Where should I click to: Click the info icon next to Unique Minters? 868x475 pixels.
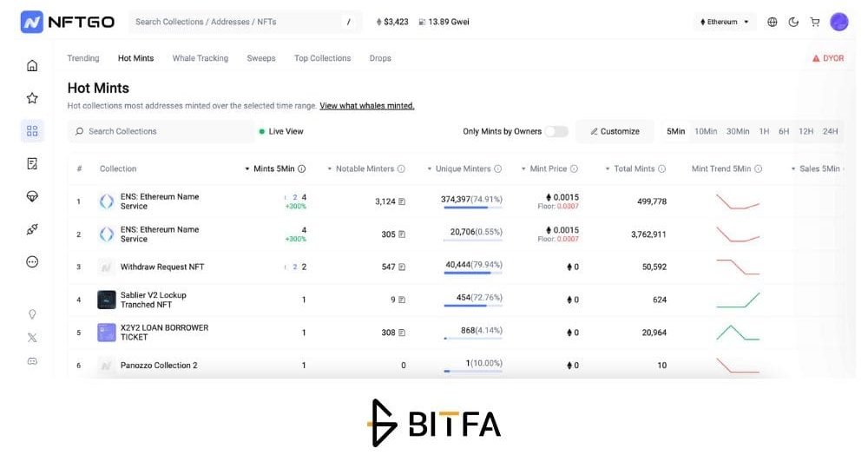pyautogui.click(x=497, y=168)
